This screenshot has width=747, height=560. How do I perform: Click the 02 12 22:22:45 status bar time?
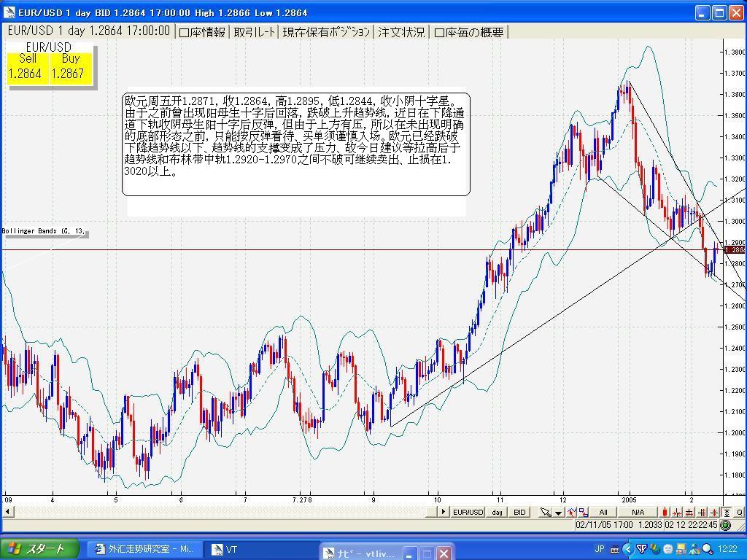[692, 525]
